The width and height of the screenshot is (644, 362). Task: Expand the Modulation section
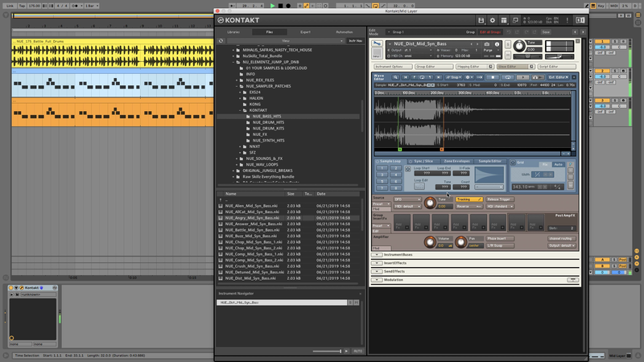[x=377, y=280]
